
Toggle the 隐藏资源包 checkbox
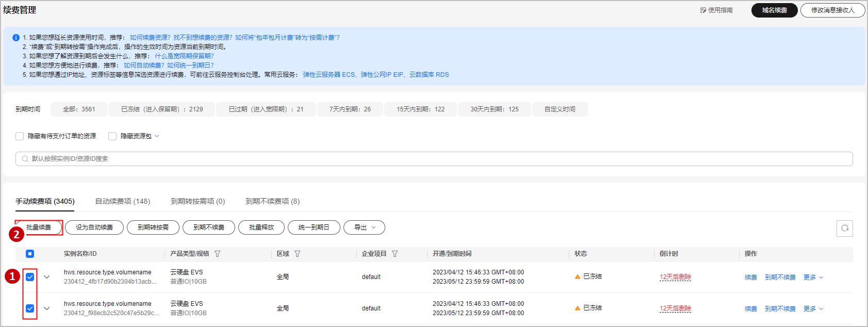tap(112, 136)
